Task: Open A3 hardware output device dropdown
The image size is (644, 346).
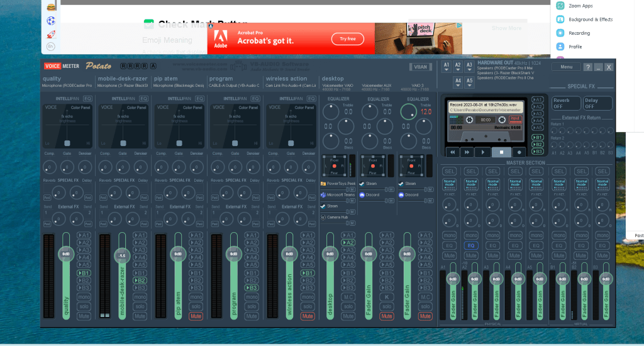Action: [x=469, y=67]
